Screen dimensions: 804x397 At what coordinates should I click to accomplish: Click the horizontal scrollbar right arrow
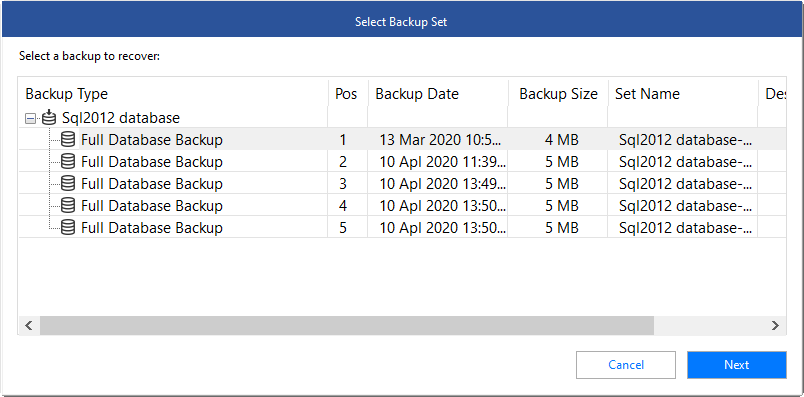coord(775,325)
